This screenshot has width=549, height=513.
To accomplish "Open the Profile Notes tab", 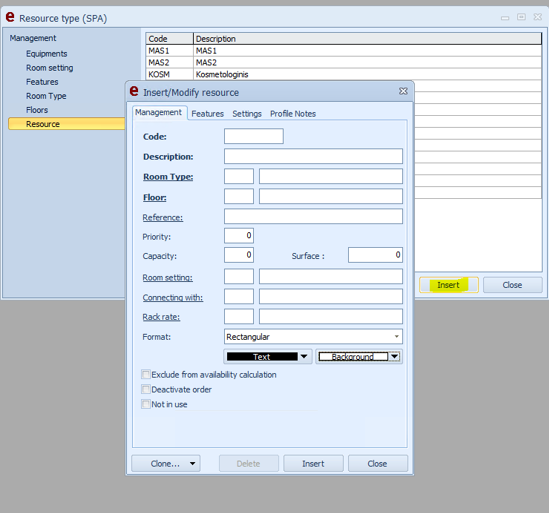I will (293, 114).
